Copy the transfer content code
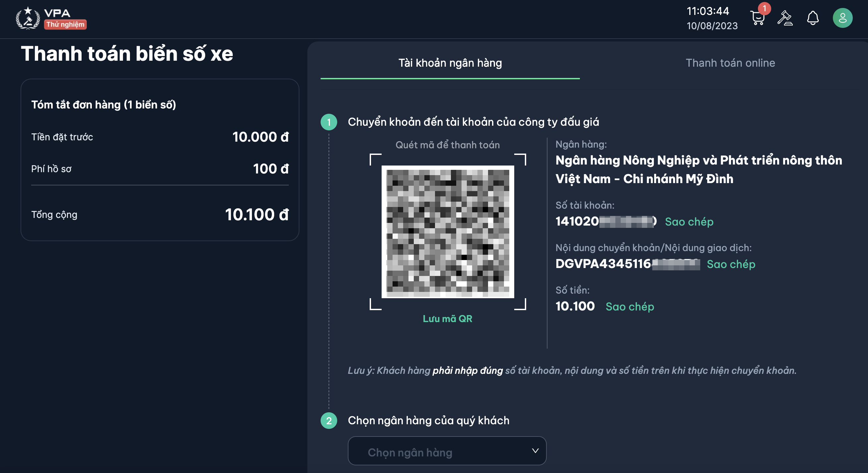This screenshot has height=473, width=868. (731, 264)
